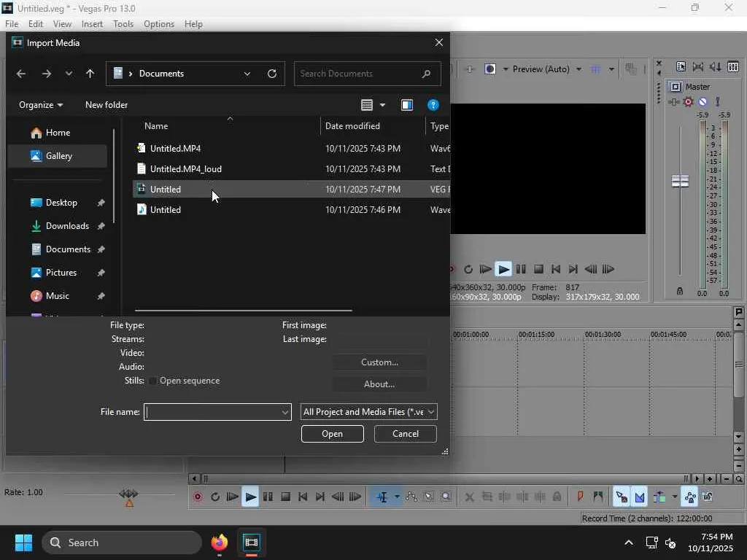Toggle Enable Snapping on the toolbar

coord(622,497)
